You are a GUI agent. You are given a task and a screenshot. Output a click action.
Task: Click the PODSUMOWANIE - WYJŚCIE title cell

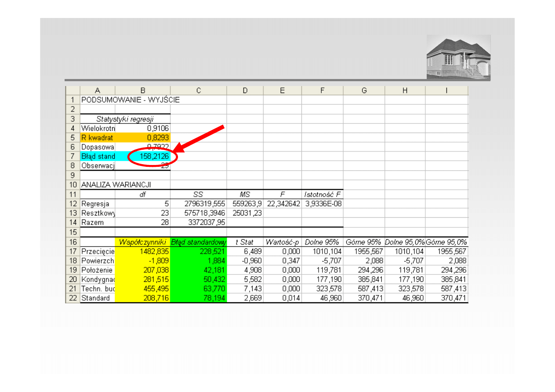(x=131, y=100)
